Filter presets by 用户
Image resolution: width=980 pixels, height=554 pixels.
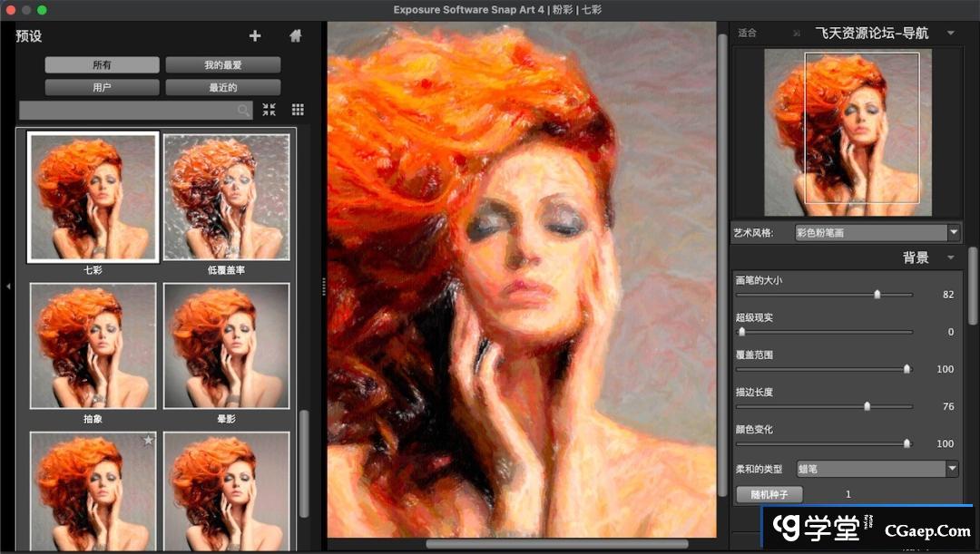[x=102, y=88]
